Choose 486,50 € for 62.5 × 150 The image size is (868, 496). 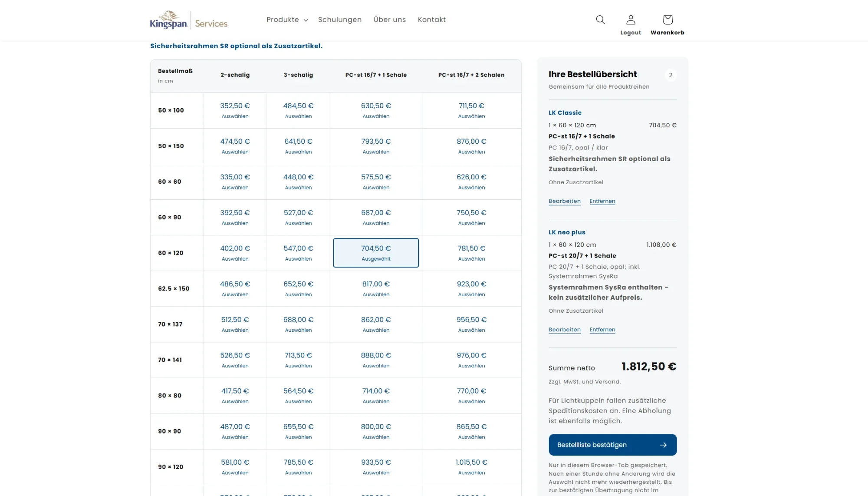(235, 288)
